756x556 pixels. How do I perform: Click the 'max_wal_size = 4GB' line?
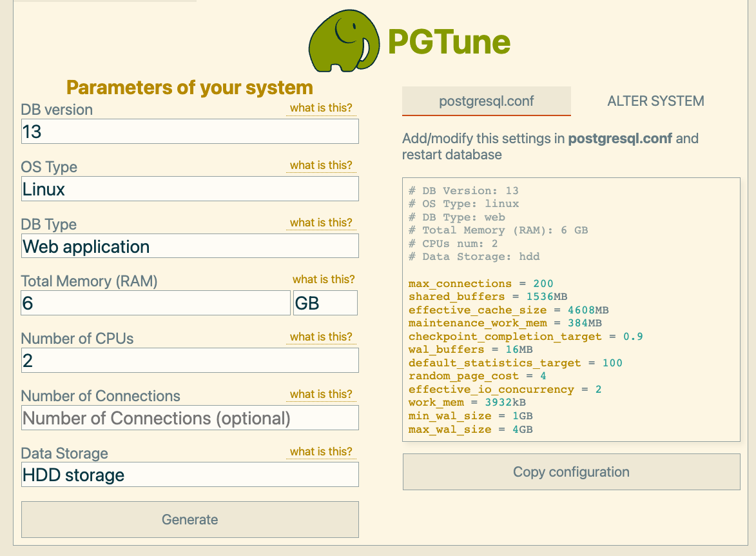click(470, 430)
